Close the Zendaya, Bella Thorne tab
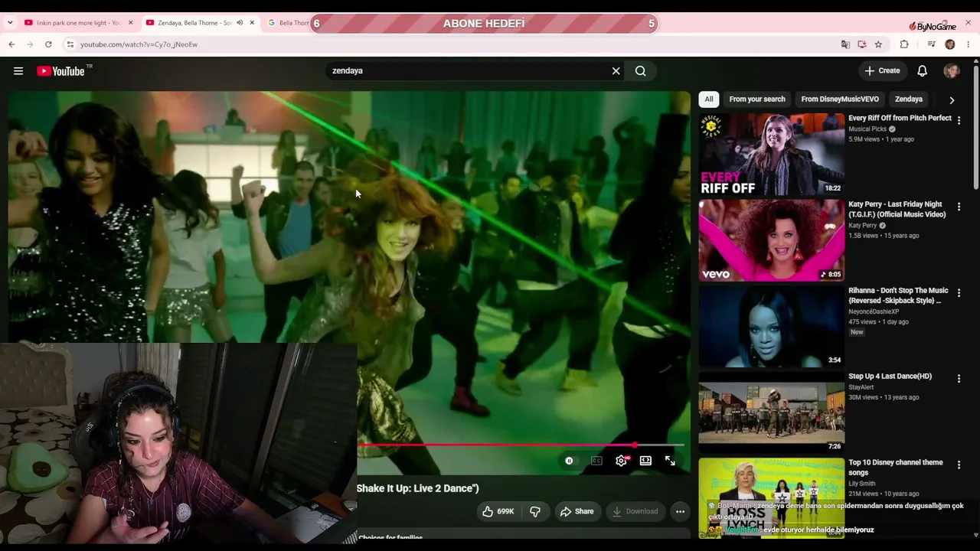Image resolution: width=980 pixels, height=551 pixels. [x=252, y=23]
